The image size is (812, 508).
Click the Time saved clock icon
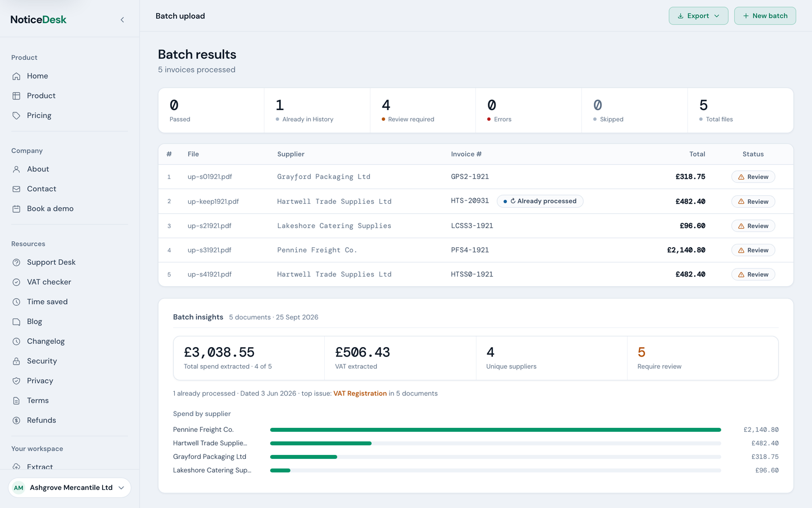16,302
